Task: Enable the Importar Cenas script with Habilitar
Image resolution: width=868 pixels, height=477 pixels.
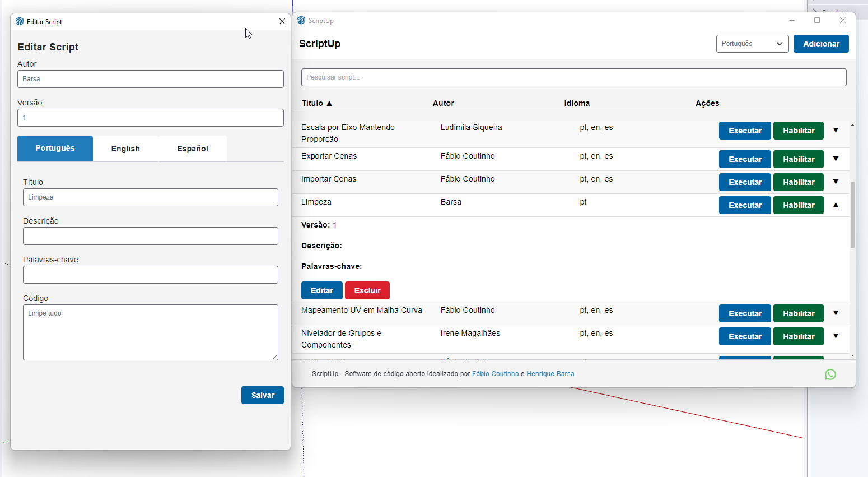Action: [799, 182]
